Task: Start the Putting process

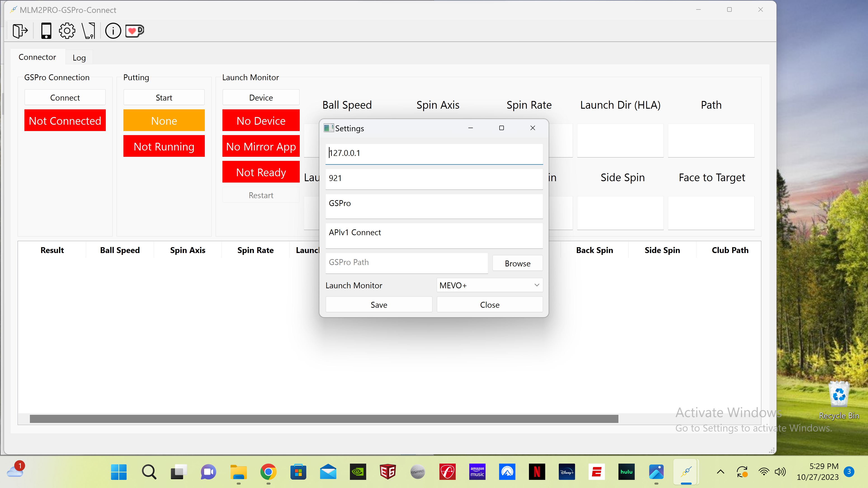Action: (164, 98)
